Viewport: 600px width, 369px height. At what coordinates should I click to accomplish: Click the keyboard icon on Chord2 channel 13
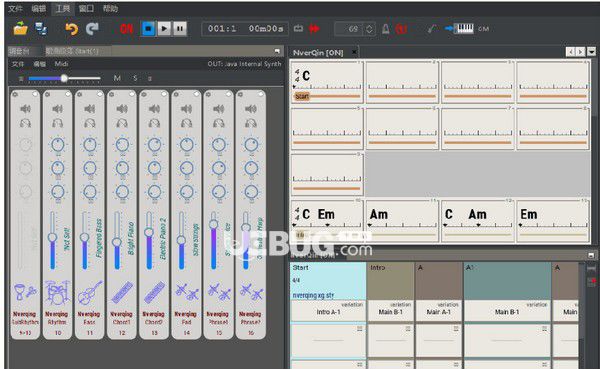pyautogui.click(x=154, y=293)
